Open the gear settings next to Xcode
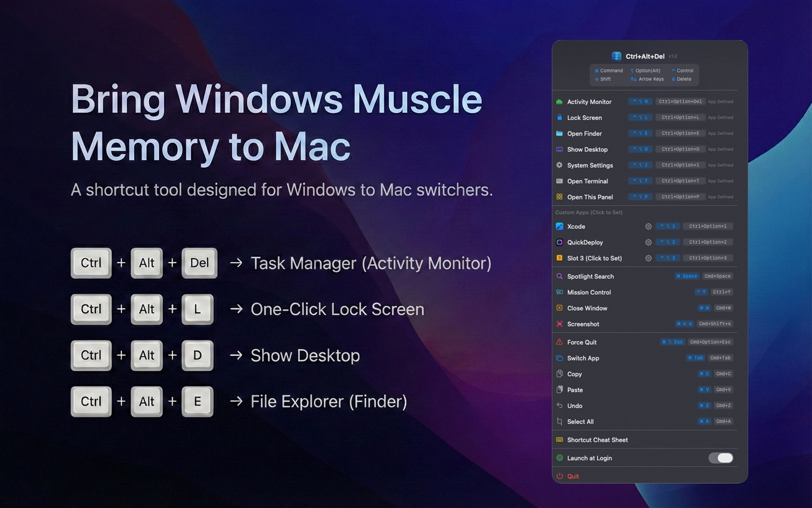Viewport: 812px width, 508px height. (648, 226)
